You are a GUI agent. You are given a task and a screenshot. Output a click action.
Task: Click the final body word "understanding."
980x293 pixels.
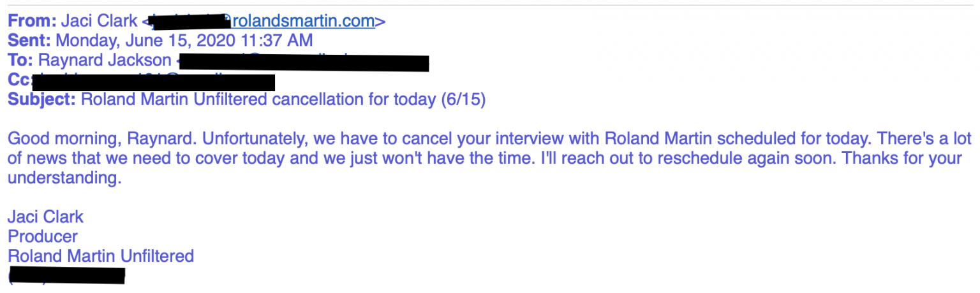pyautogui.click(x=64, y=178)
